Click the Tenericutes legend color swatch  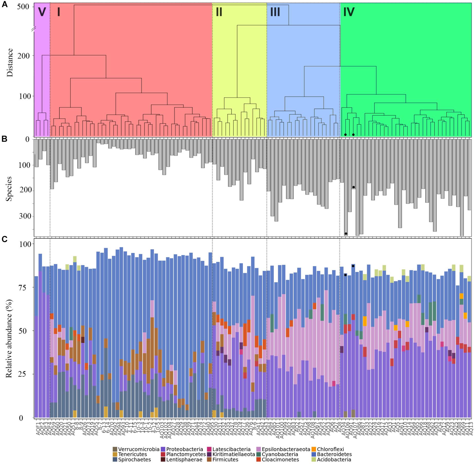click(x=115, y=454)
